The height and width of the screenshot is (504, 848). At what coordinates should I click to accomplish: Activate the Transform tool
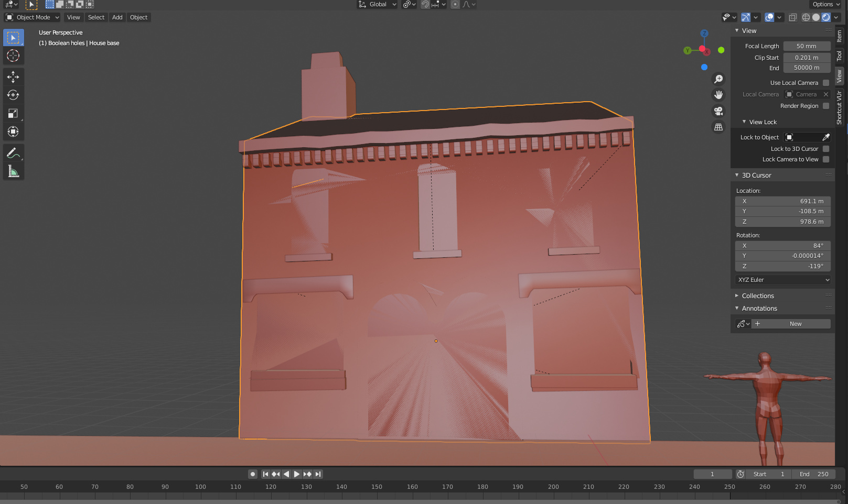click(x=13, y=132)
